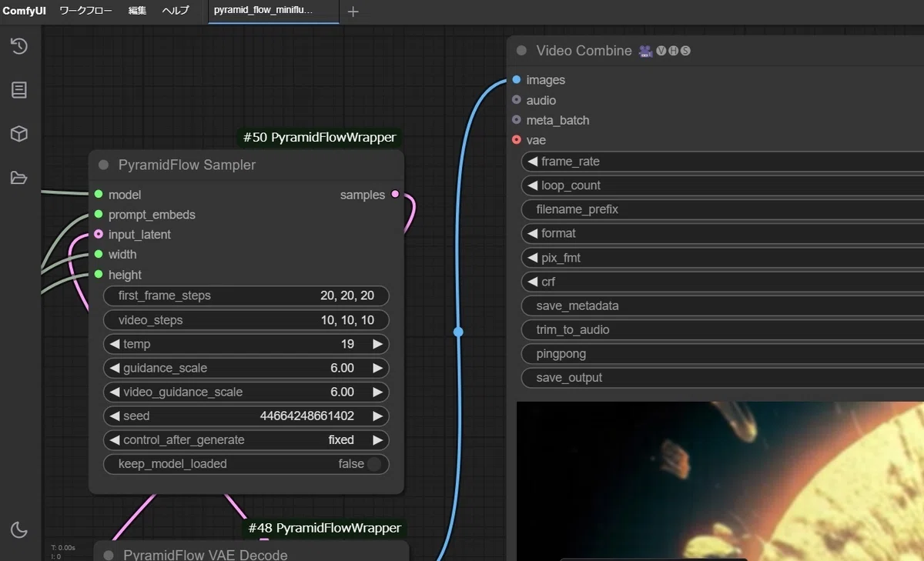
Task: Select the Video Combine node title
Action: point(584,51)
